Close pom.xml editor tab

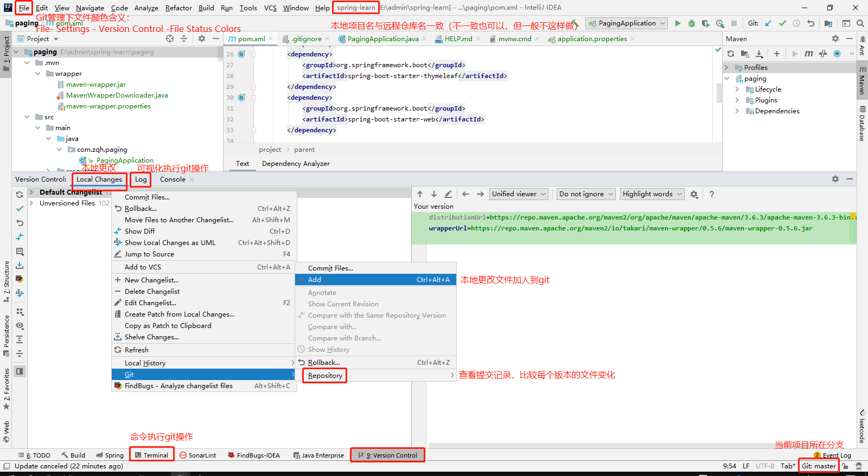pos(271,39)
